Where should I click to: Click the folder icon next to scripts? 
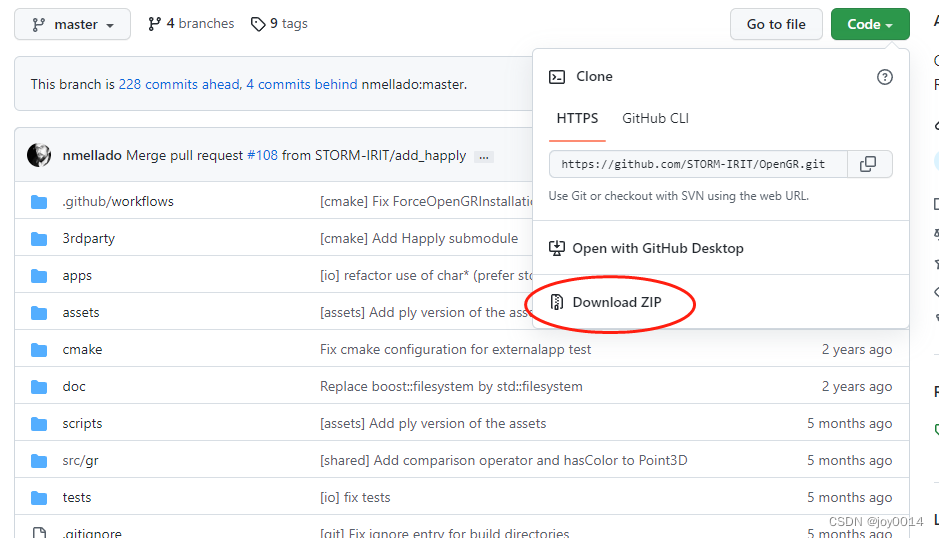tap(39, 424)
